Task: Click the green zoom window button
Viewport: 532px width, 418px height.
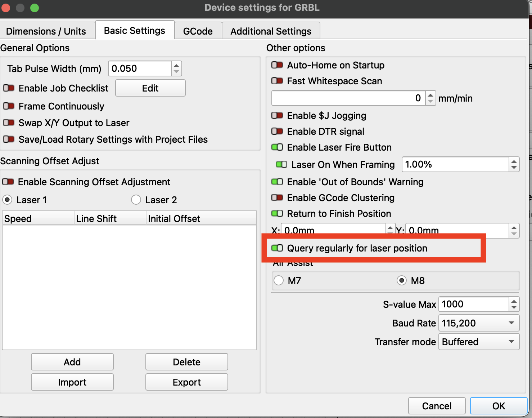Action: [x=35, y=8]
